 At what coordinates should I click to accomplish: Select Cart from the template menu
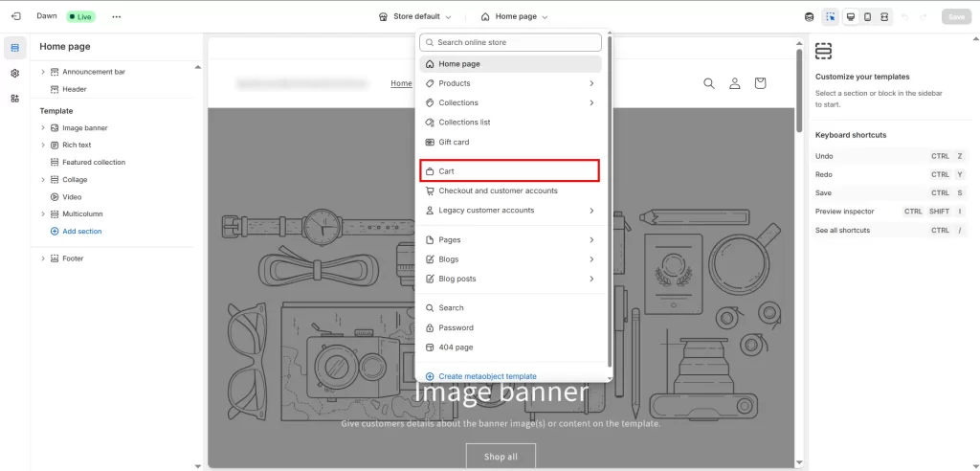click(510, 171)
